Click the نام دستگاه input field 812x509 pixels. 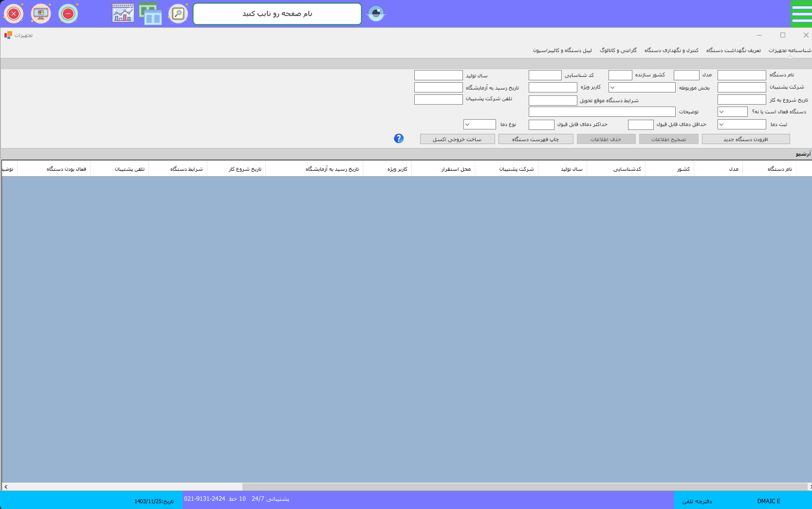coord(741,75)
